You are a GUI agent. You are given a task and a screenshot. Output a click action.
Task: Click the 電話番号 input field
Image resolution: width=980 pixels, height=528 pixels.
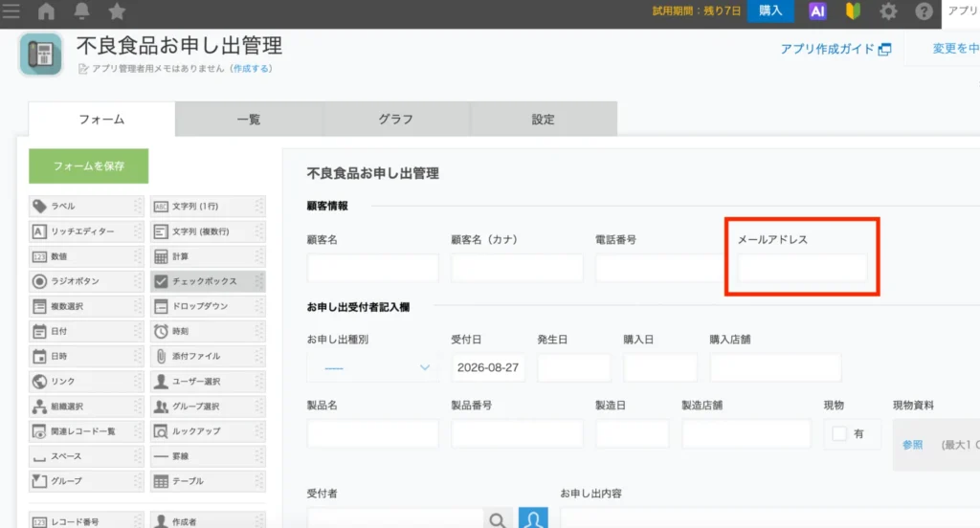click(660, 268)
